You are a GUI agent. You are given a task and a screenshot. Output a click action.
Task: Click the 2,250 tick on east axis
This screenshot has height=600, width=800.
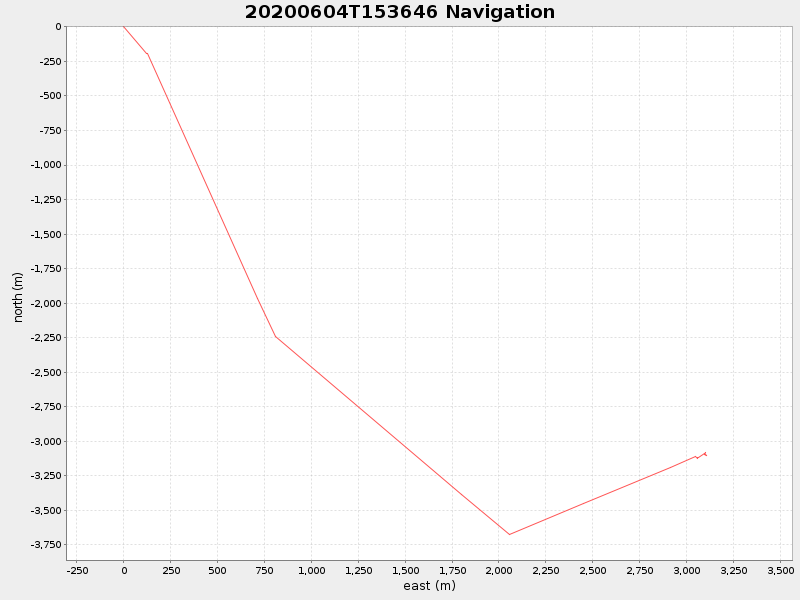(x=546, y=570)
